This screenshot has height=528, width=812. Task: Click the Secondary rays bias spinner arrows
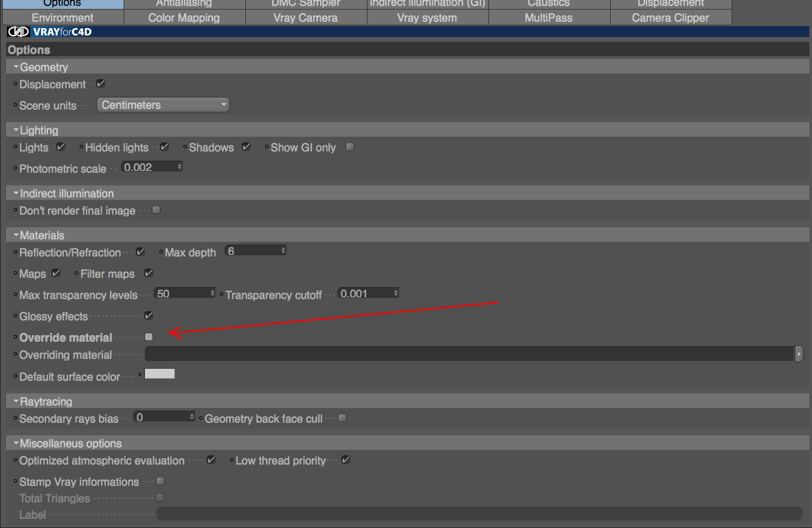pos(192,417)
